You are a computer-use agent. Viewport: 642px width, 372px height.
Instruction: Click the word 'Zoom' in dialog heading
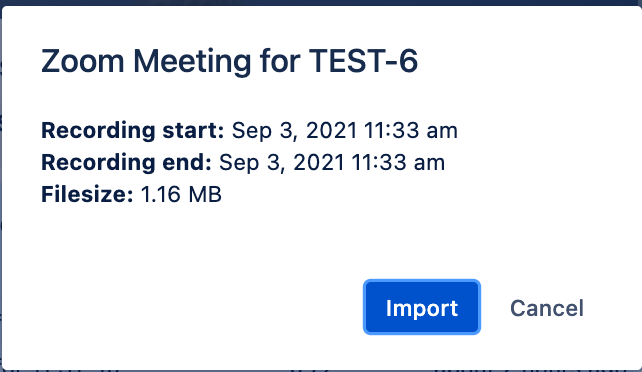pyautogui.click(x=82, y=61)
